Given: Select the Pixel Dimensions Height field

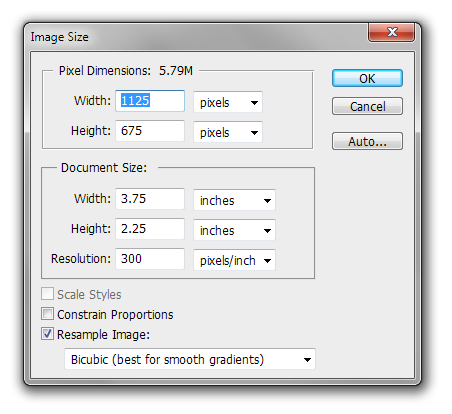Looking at the screenshot, I should pos(150,131).
